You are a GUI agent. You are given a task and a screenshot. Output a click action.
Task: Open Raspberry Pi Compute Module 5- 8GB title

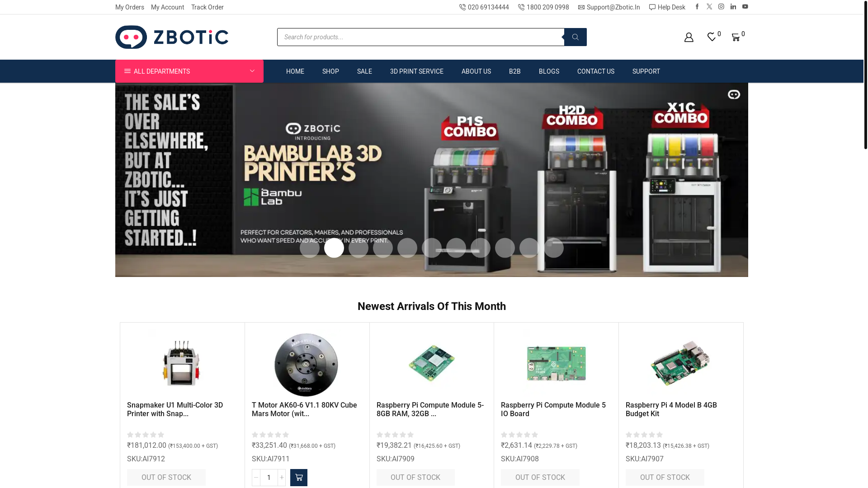[x=430, y=409]
